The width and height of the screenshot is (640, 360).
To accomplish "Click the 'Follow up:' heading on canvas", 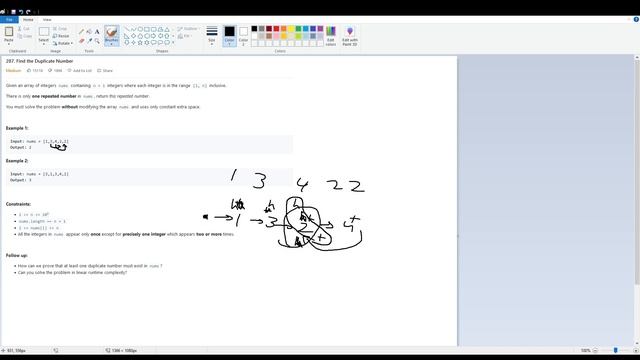I will [16, 256].
